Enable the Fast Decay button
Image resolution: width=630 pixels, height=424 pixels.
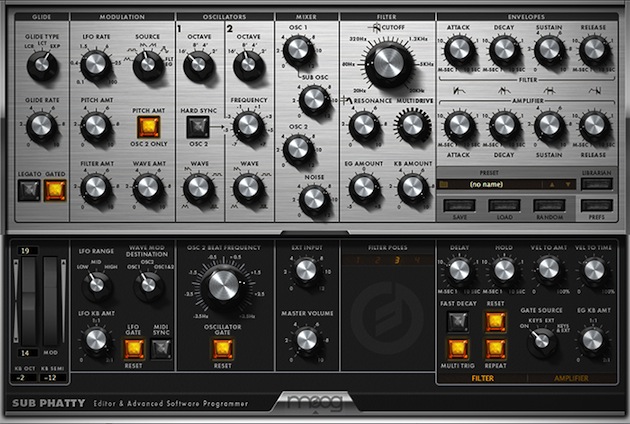pyautogui.click(x=458, y=322)
